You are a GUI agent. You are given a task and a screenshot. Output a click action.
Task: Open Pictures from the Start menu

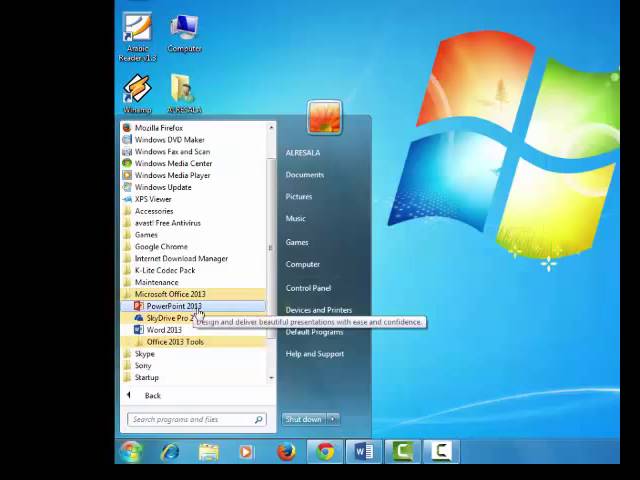(x=299, y=197)
